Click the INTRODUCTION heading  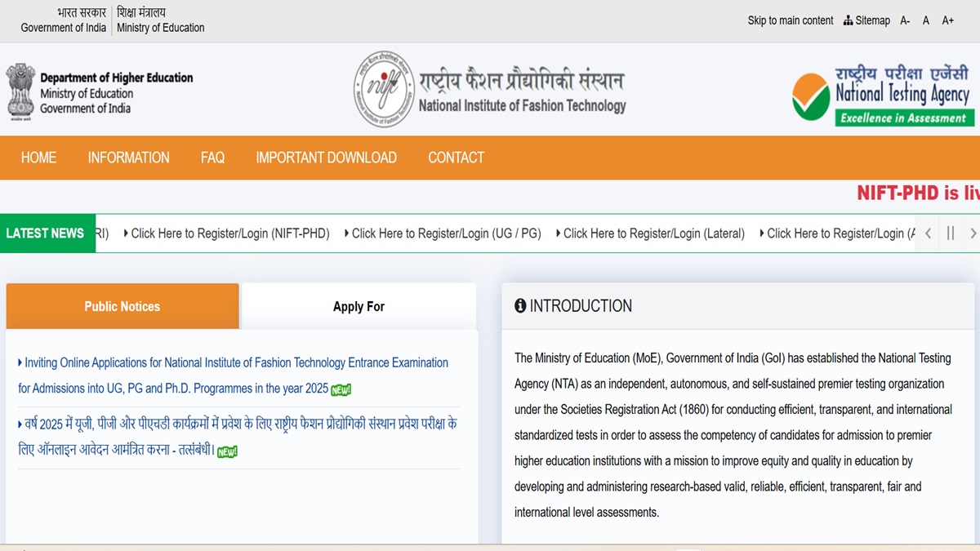click(x=581, y=306)
